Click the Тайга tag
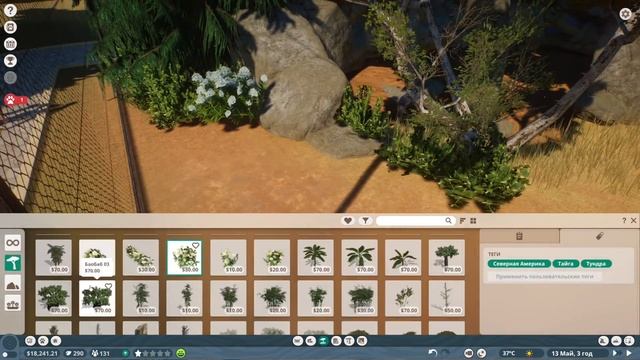This screenshot has width=640, height=360. pyautogui.click(x=566, y=264)
